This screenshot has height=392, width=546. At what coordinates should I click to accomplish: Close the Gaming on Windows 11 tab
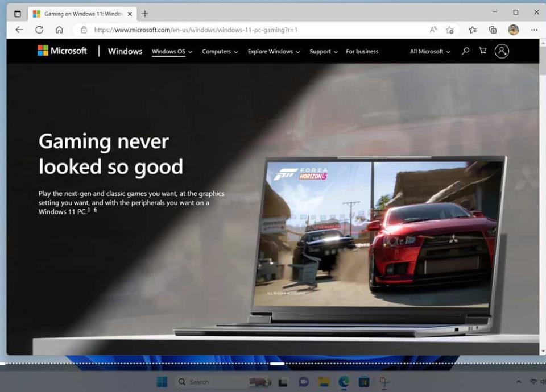click(130, 14)
